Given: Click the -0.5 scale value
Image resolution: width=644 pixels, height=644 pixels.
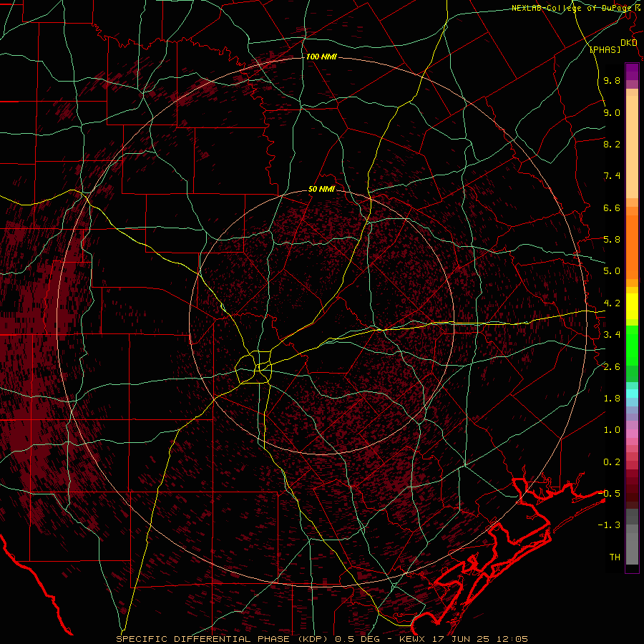Looking at the screenshot, I should pyautogui.click(x=609, y=493).
